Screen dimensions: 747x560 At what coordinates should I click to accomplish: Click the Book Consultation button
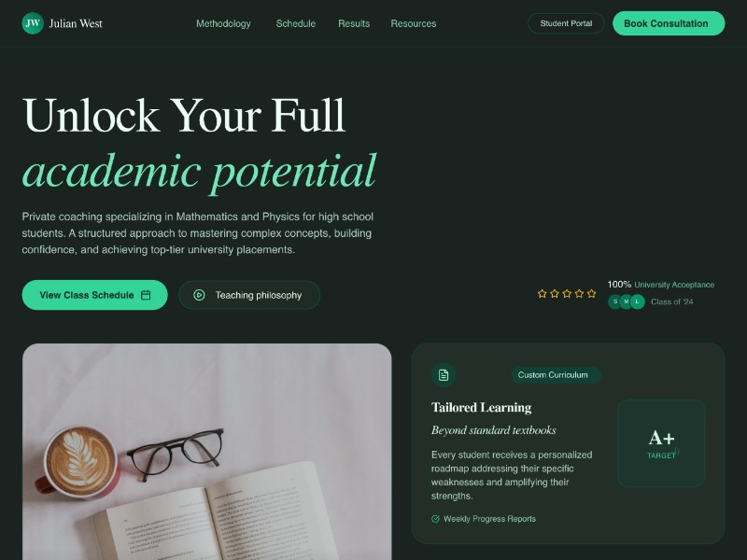669,23
